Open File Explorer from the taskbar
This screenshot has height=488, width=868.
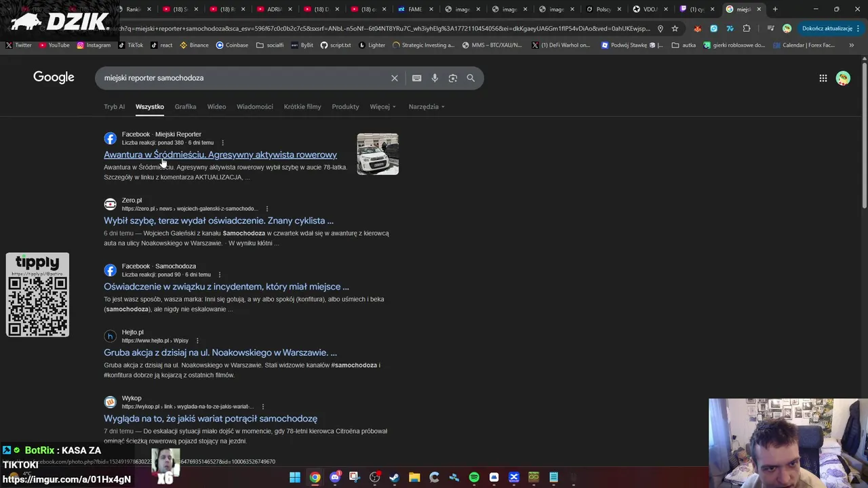tap(414, 477)
